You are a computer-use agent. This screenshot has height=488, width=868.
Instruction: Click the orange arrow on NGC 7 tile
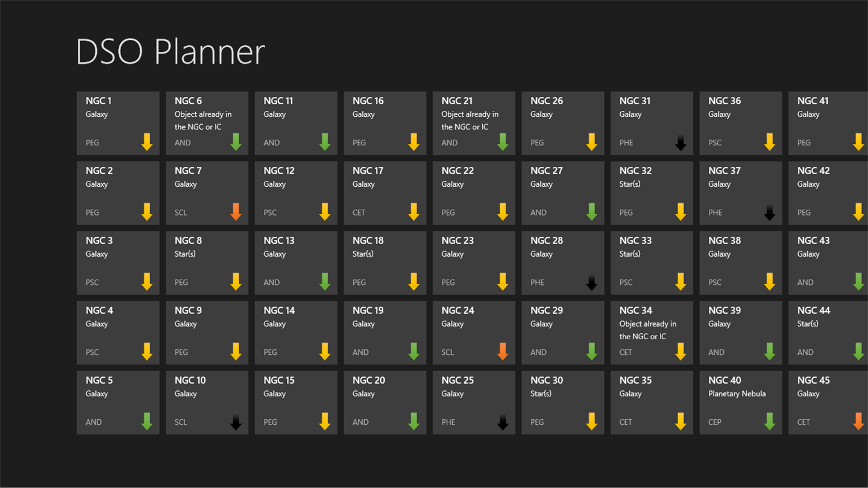click(x=236, y=212)
